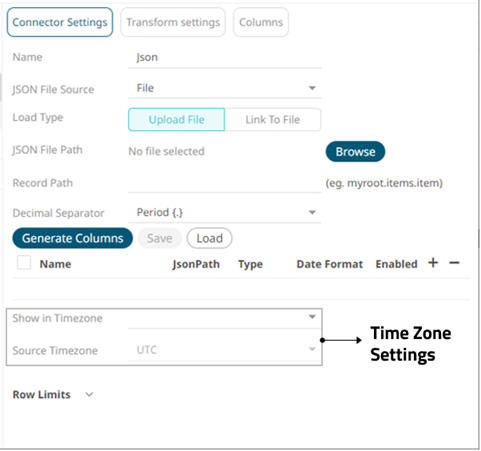The width and height of the screenshot is (481, 451).
Task: Click the JsonPath column header
Action: [196, 264]
